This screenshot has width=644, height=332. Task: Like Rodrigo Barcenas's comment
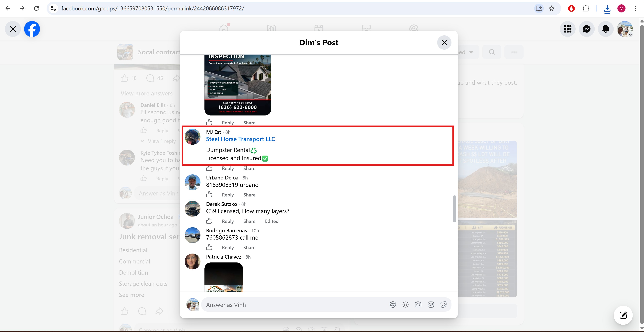coord(209,247)
